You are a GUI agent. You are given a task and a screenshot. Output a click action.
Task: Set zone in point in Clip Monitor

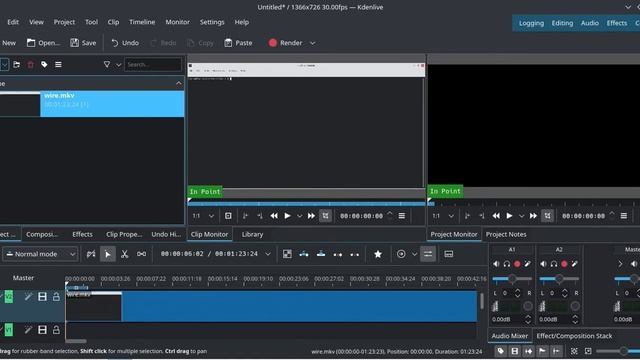coord(245,216)
